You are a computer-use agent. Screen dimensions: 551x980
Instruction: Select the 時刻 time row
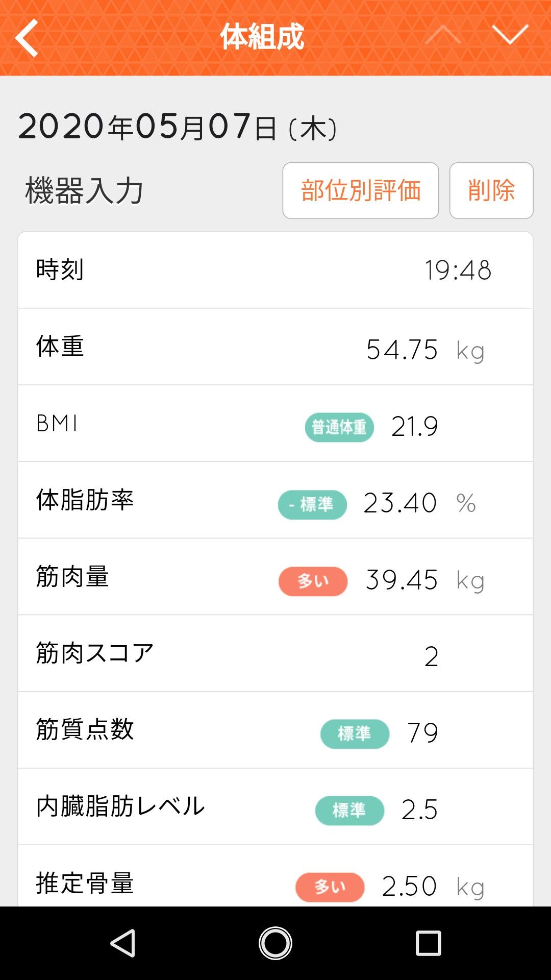pyautogui.click(x=275, y=270)
